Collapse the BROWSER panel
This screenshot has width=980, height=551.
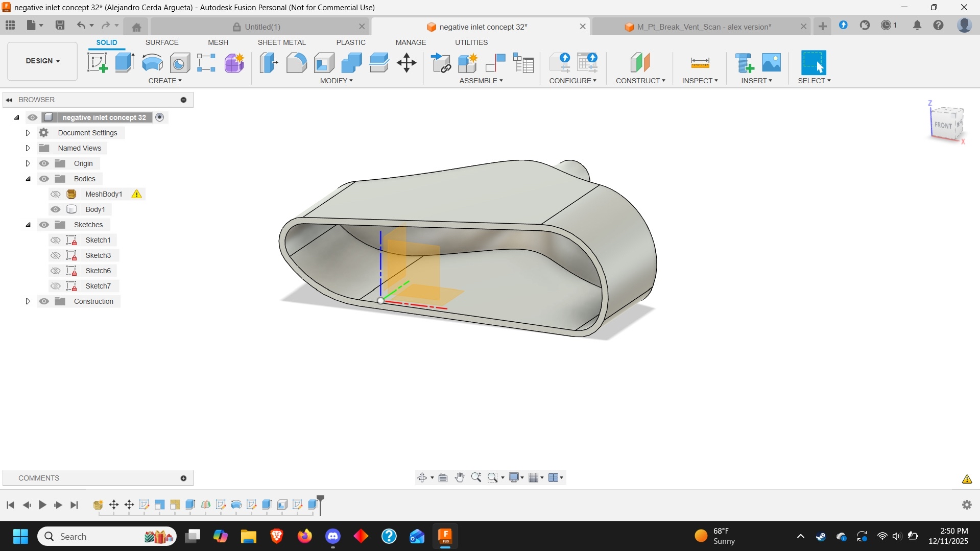[8, 99]
